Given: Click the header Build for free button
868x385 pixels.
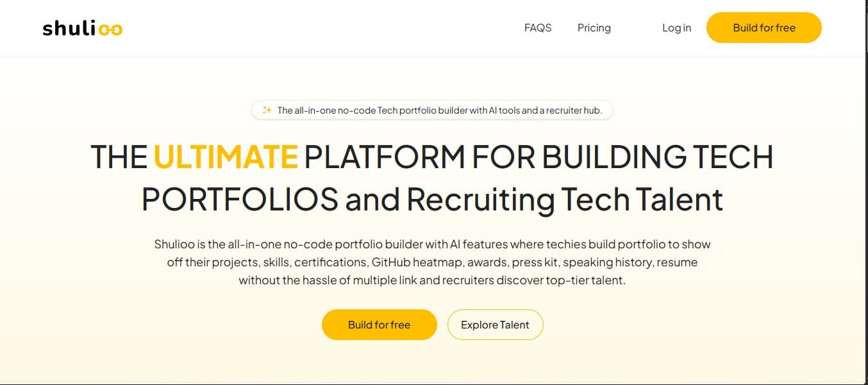Looking at the screenshot, I should tap(764, 28).
